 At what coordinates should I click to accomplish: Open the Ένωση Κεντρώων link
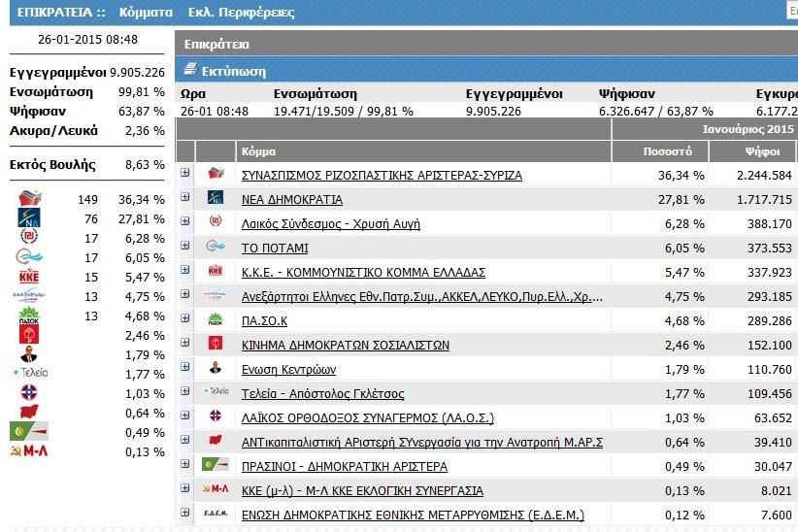pyautogui.click(x=288, y=370)
